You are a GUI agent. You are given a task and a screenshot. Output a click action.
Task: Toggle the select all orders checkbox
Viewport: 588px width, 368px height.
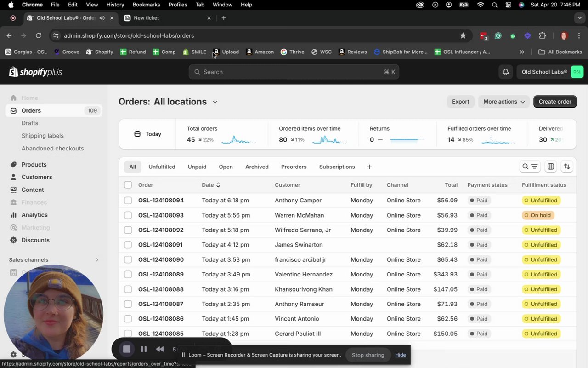point(128,185)
